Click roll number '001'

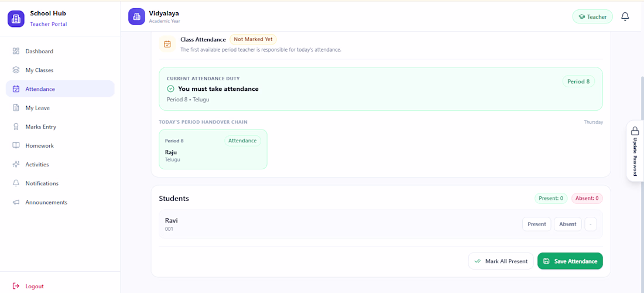pyautogui.click(x=169, y=229)
